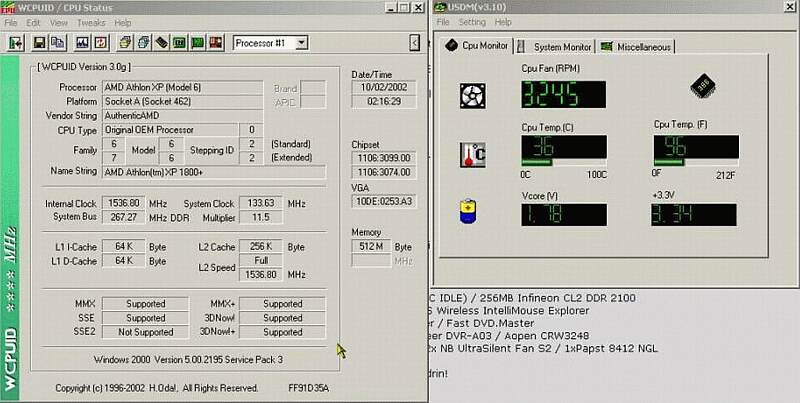800x403 pixels.
Task: Click the Platform field Socket A (Socket 462)
Action: 183,102
